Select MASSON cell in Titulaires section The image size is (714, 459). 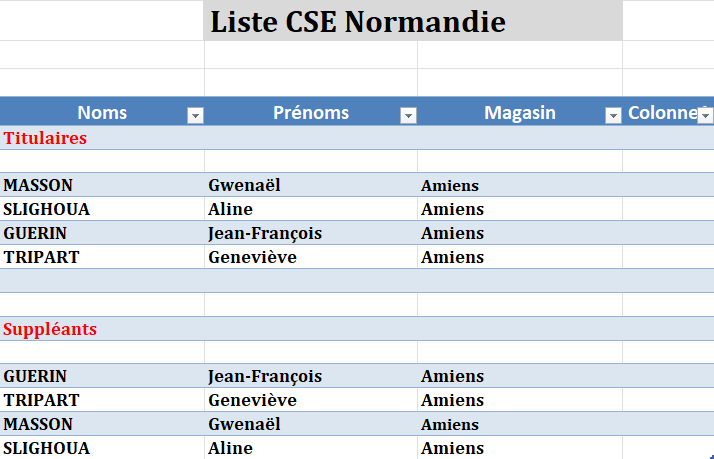click(x=38, y=185)
